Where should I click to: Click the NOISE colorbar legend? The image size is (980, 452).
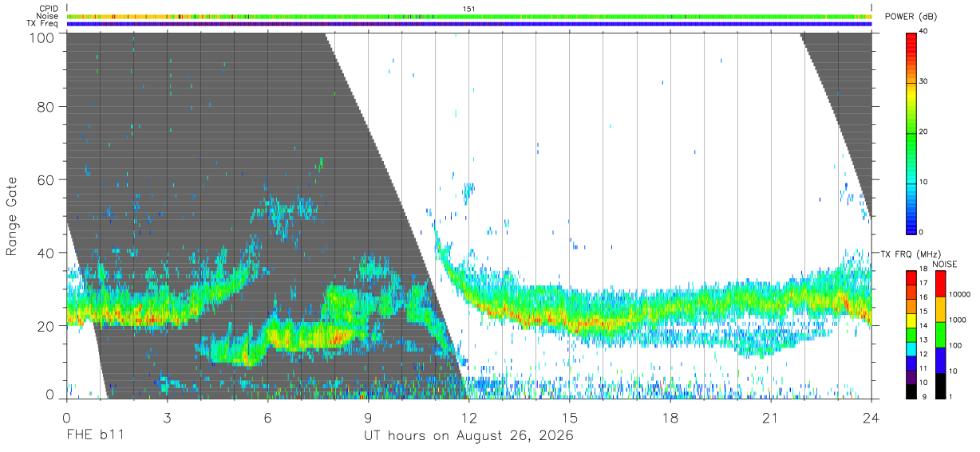point(939,334)
